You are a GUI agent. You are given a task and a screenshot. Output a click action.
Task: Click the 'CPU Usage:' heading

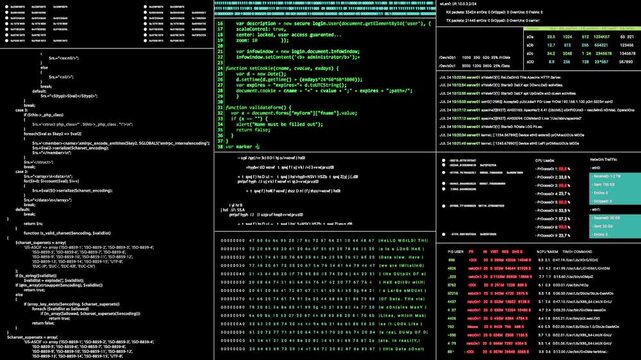coord(545,161)
